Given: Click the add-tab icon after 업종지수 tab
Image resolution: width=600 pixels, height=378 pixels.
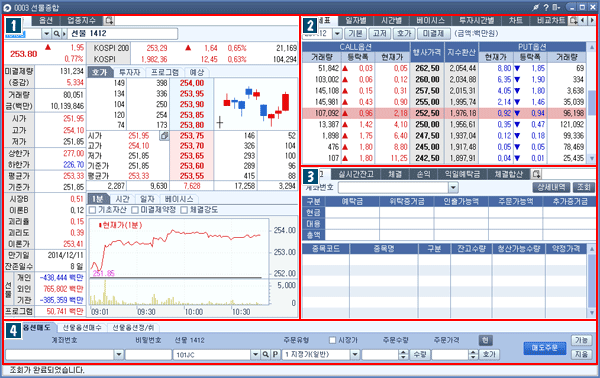Looking at the screenshot, I should point(109,20).
